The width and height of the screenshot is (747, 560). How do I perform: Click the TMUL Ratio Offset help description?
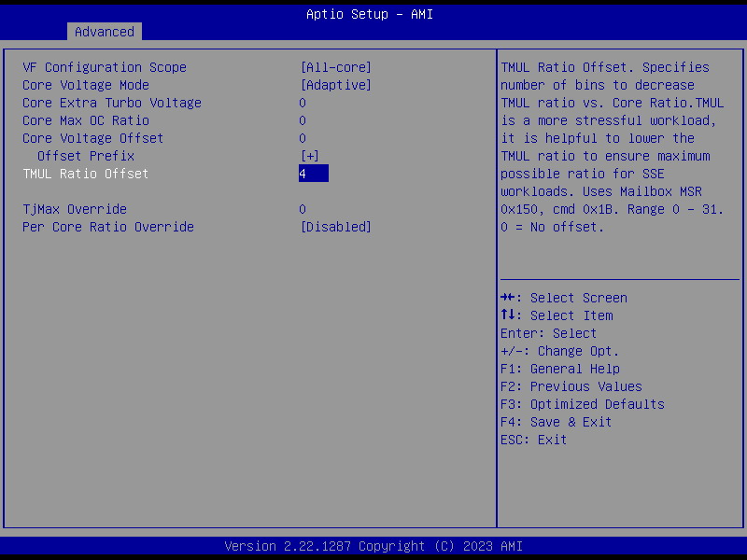click(613, 147)
